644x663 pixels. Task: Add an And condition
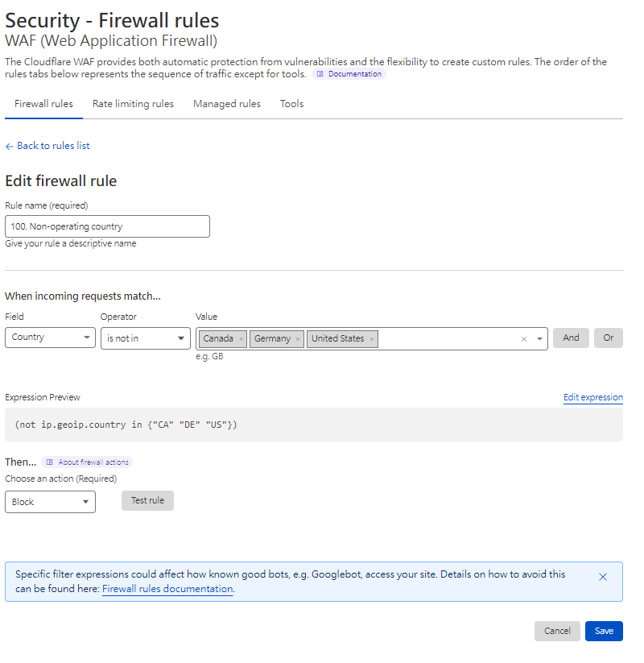click(x=571, y=338)
